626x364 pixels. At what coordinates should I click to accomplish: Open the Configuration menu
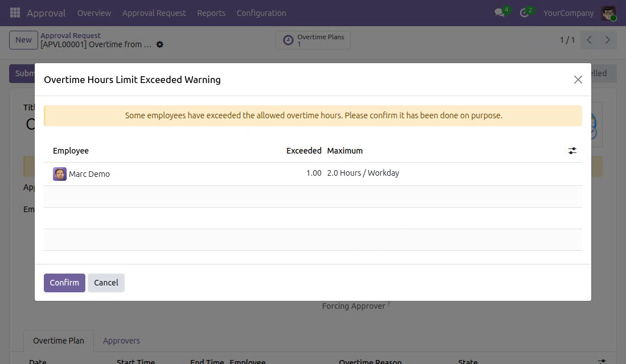261,13
